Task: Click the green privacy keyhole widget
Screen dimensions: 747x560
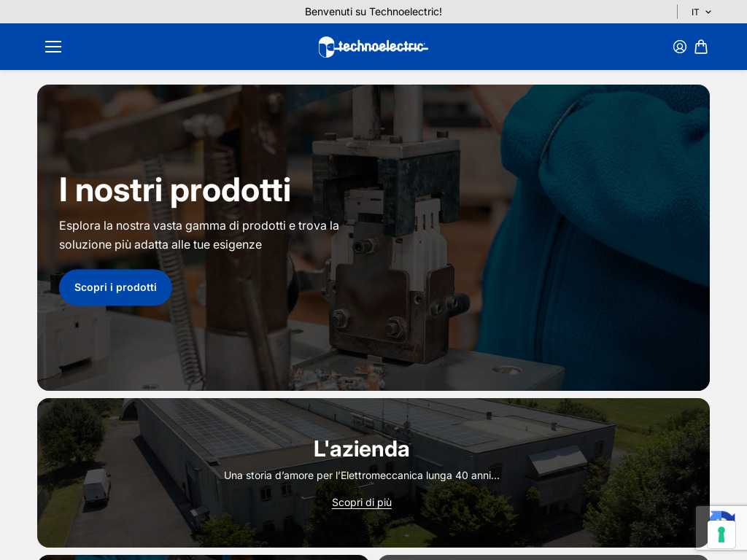Action: [721, 534]
